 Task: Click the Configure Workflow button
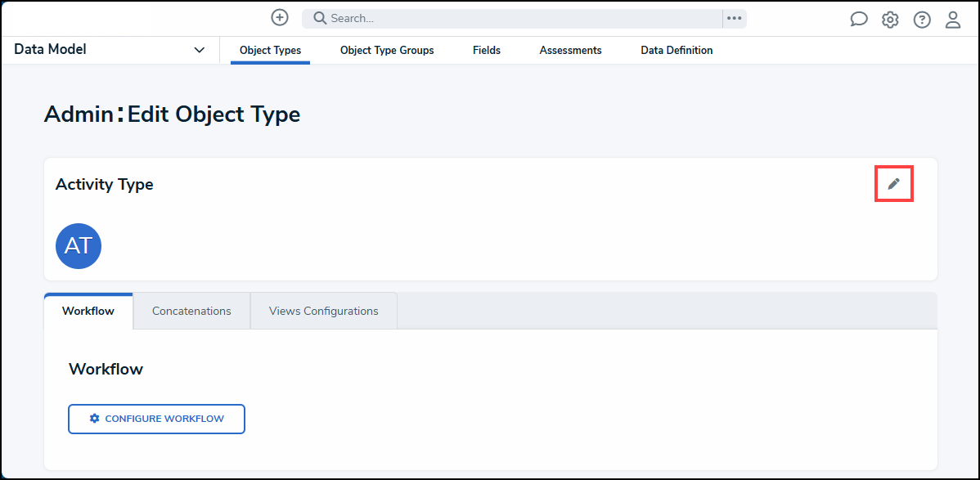tap(156, 419)
